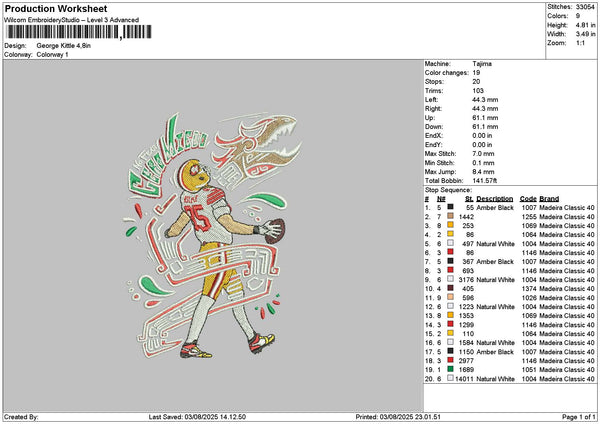Screen dimensions: 600x424
Task: Click the 'Code' column header
Action: point(528,199)
